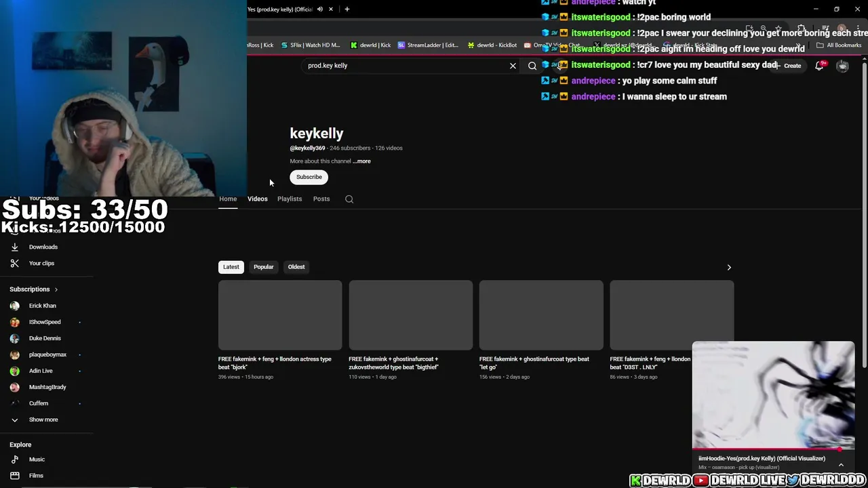Select the Oldest filter chip

tap(296, 267)
